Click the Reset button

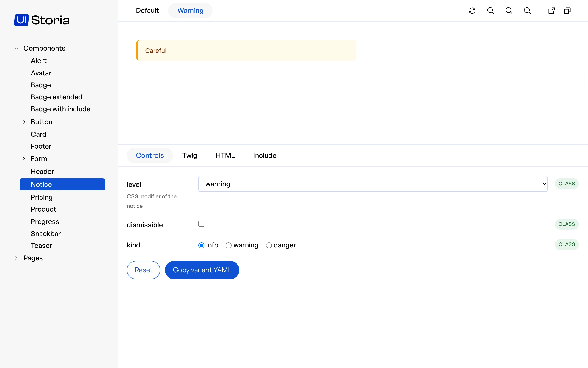pos(143,270)
